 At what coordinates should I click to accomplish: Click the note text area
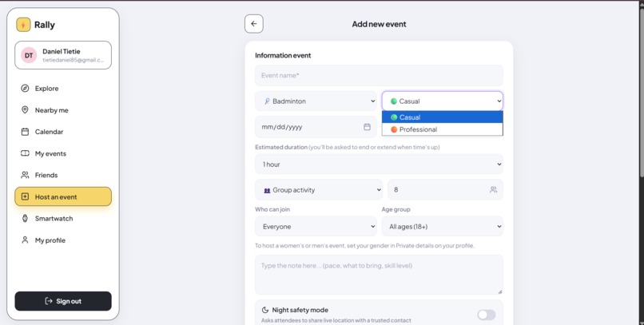pyautogui.click(x=379, y=275)
